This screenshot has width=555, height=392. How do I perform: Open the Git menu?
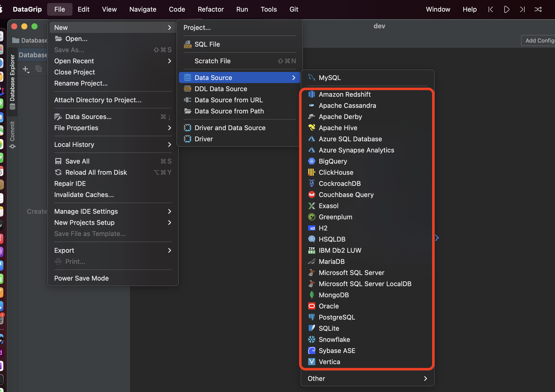[294, 9]
